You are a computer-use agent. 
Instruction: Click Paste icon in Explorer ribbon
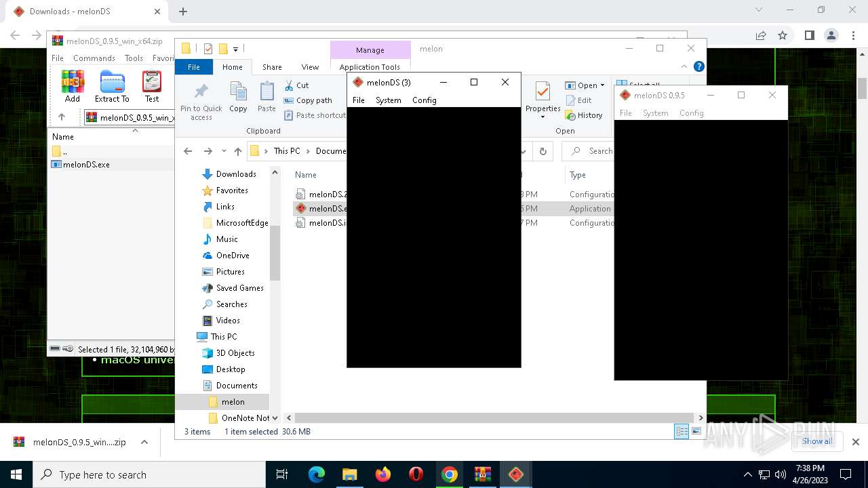click(267, 97)
